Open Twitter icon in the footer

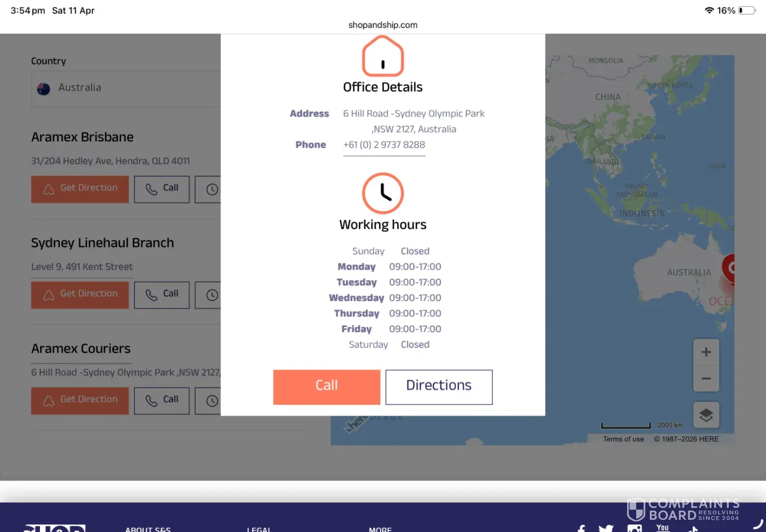coord(605,528)
